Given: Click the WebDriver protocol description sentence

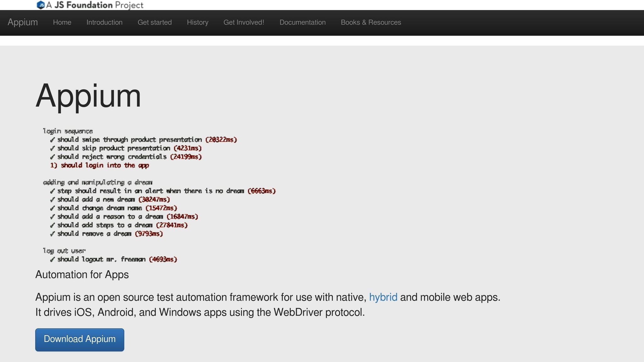Looking at the screenshot, I should (x=200, y=312).
